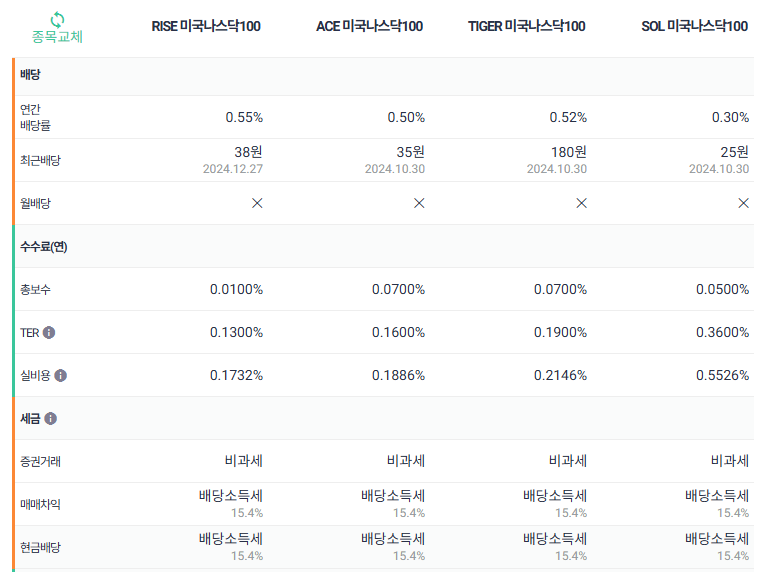
Task: Click the 0.55% dividend yield value
Action: pos(244,117)
